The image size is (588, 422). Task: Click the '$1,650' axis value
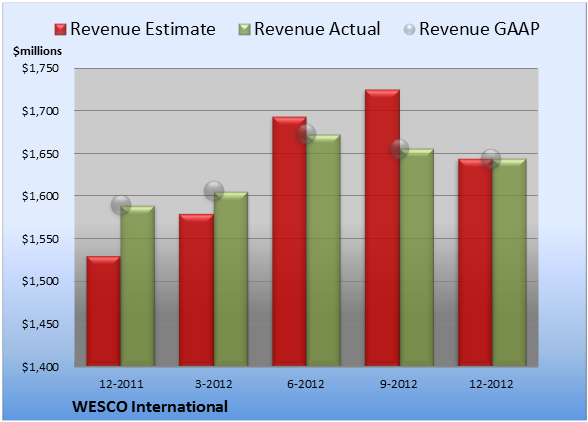click(40, 154)
